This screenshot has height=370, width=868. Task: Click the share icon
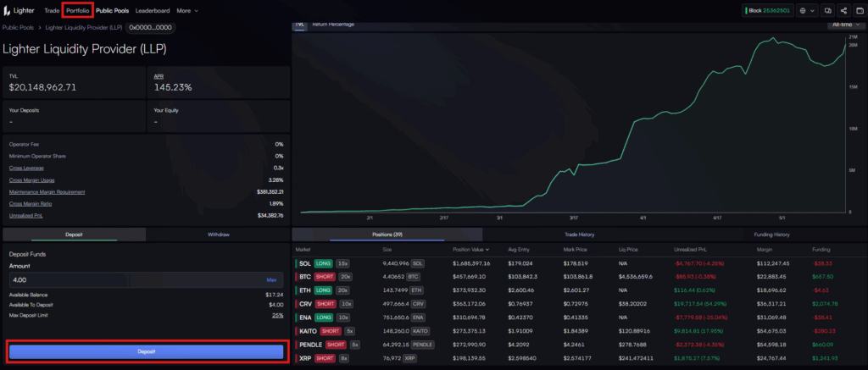(843, 10)
